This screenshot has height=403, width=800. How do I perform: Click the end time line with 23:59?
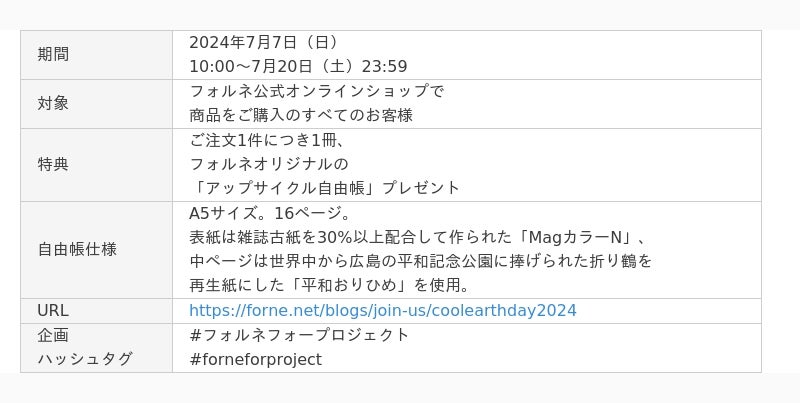(298, 66)
